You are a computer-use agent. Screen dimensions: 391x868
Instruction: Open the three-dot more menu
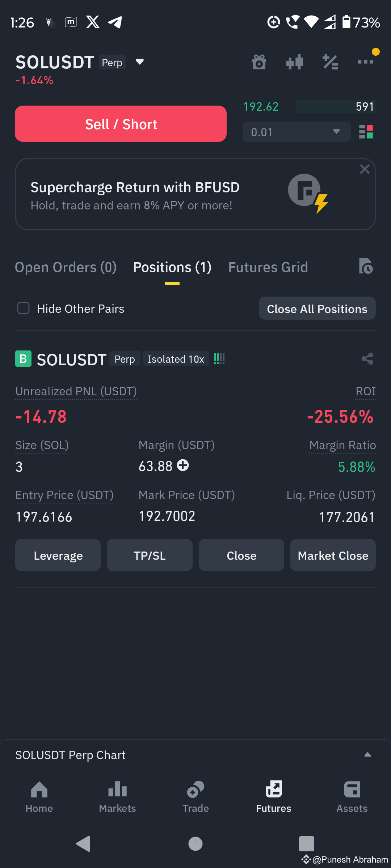[366, 62]
